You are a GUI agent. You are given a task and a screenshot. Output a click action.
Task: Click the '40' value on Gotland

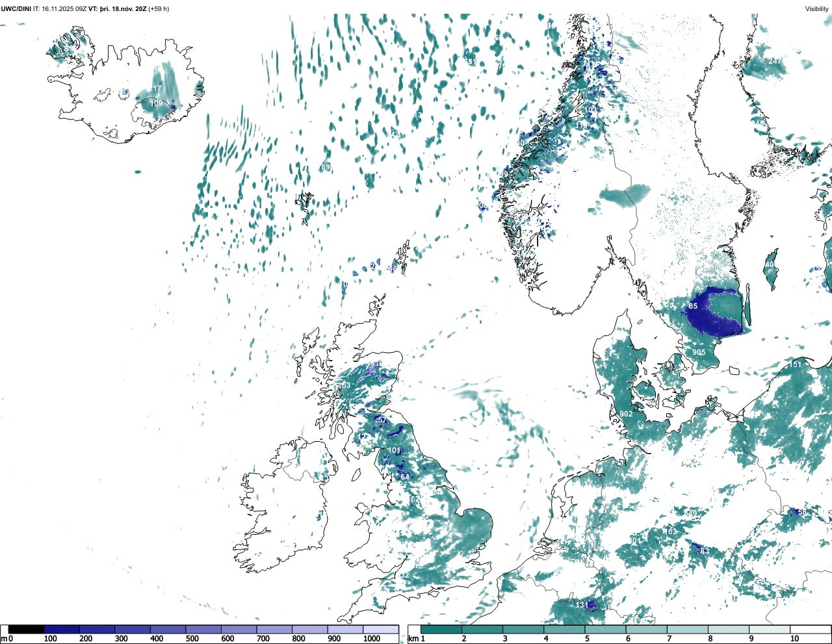pos(770,265)
